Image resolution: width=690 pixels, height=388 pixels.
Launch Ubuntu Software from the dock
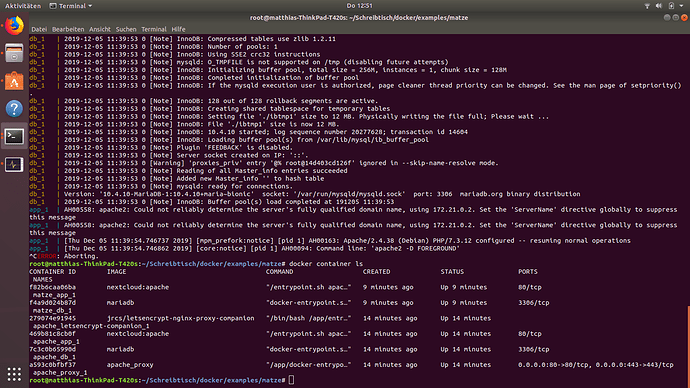[14, 81]
